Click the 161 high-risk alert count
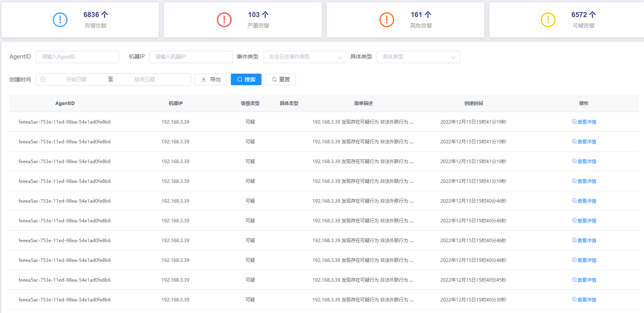644x313 pixels. coord(416,15)
